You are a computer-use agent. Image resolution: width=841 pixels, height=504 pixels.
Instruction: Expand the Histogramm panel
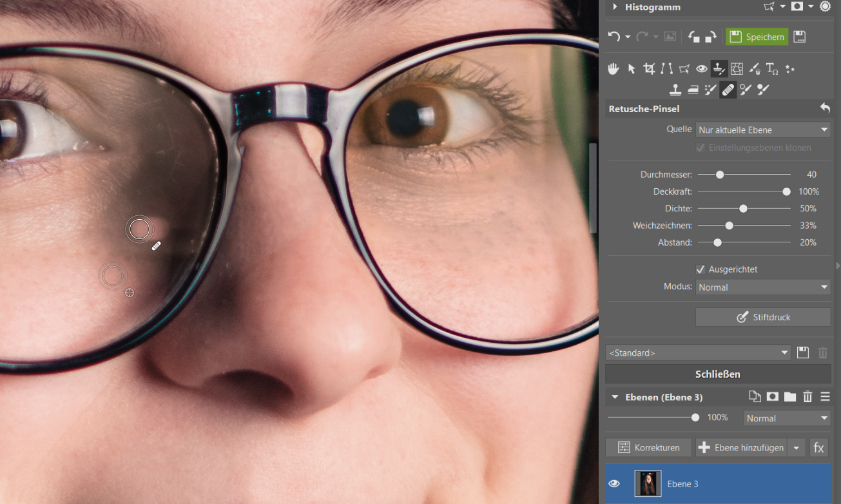point(615,7)
